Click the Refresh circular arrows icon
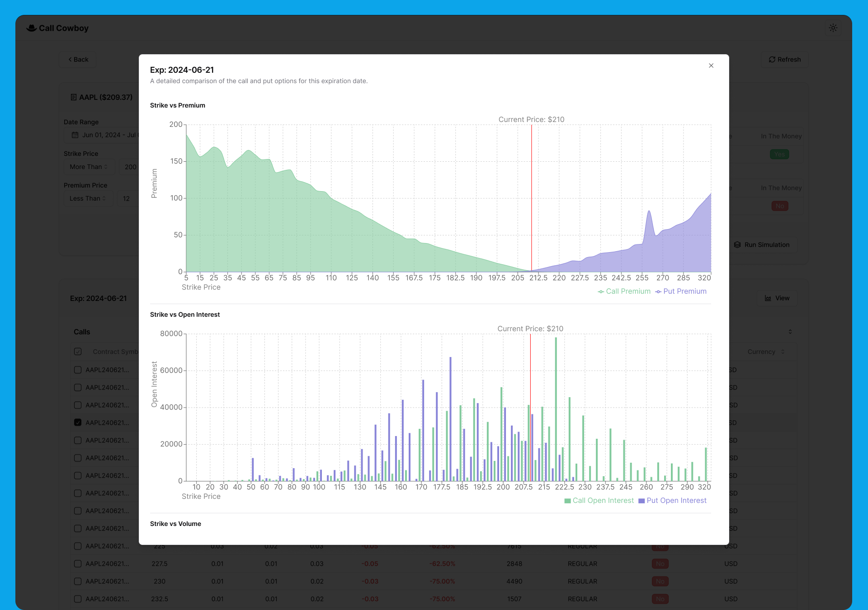868x610 pixels. tap(772, 60)
